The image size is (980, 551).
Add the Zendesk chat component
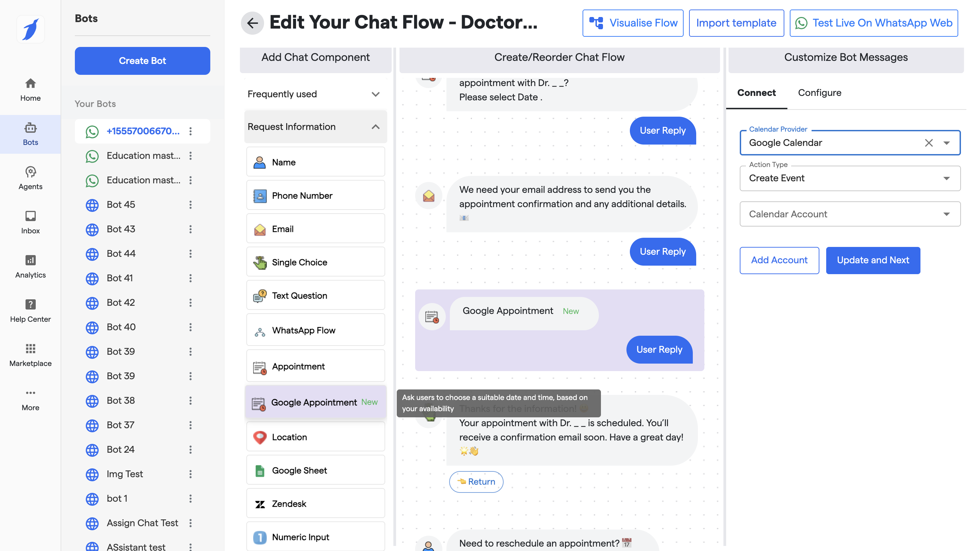pyautogui.click(x=315, y=503)
